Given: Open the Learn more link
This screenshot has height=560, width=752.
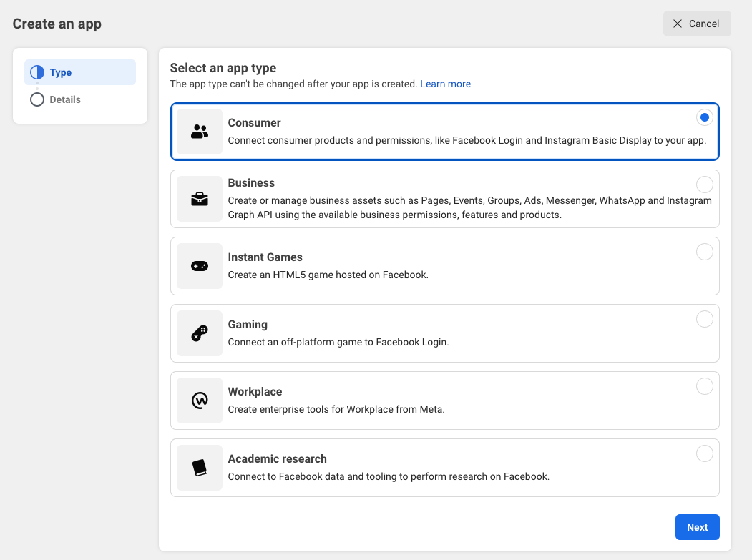Looking at the screenshot, I should pyautogui.click(x=445, y=84).
